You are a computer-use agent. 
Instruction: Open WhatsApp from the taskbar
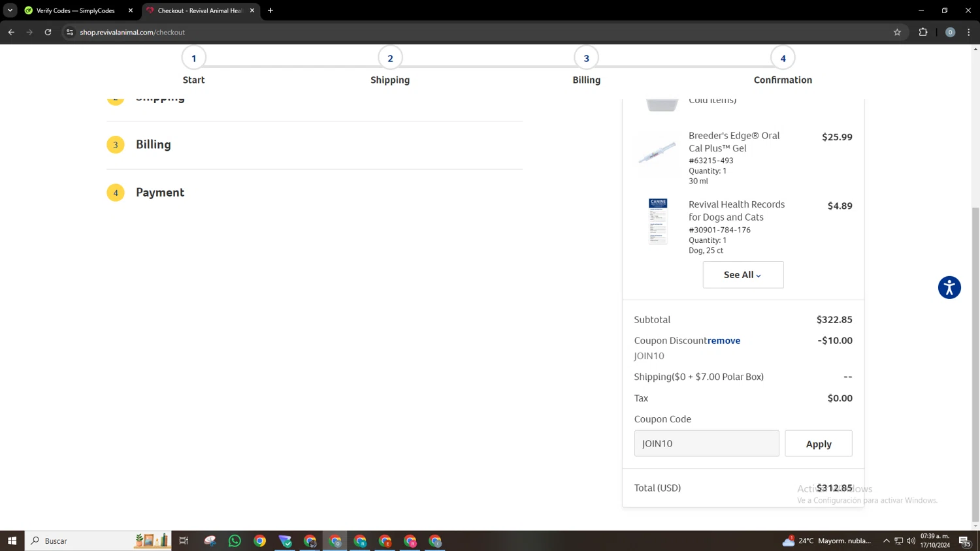[x=235, y=541]
